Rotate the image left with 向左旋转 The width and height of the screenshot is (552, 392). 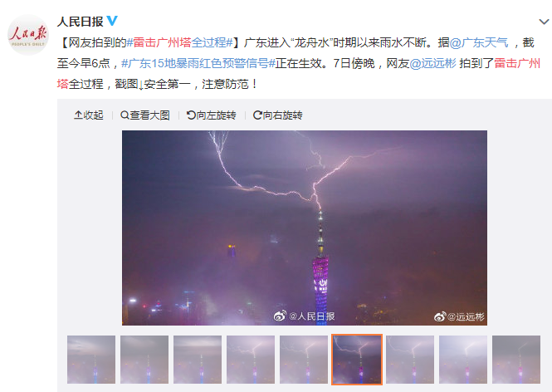click(x=211, y=115)
